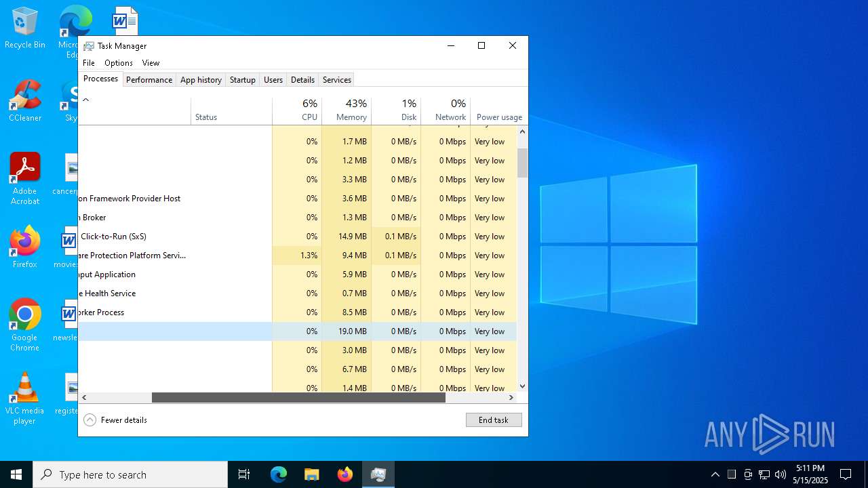Open Firefox from the taskbar
This screenshot has width=868, height=488.
[345, 474]
